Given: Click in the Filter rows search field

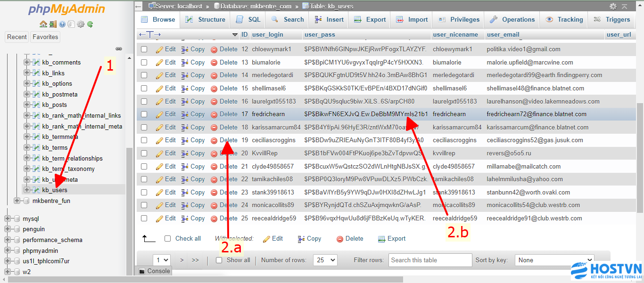Looking at the screenshot, I should tap(430, 260).
